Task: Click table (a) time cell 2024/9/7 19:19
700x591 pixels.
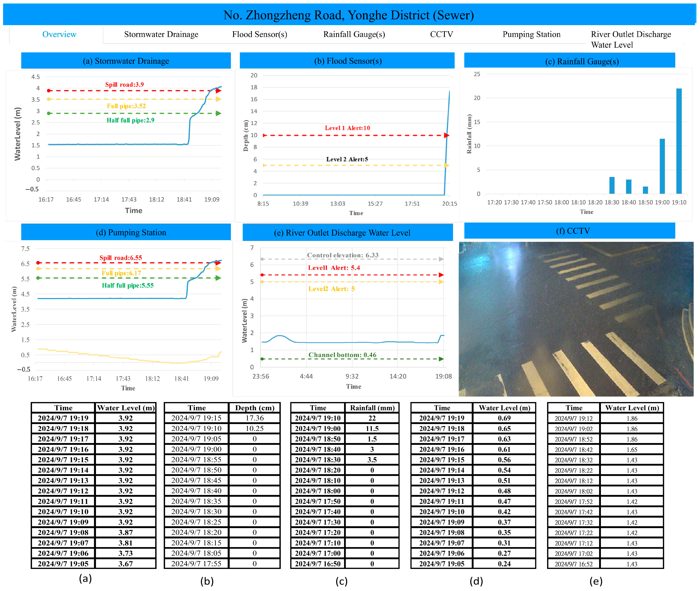Action: (63, 418)
